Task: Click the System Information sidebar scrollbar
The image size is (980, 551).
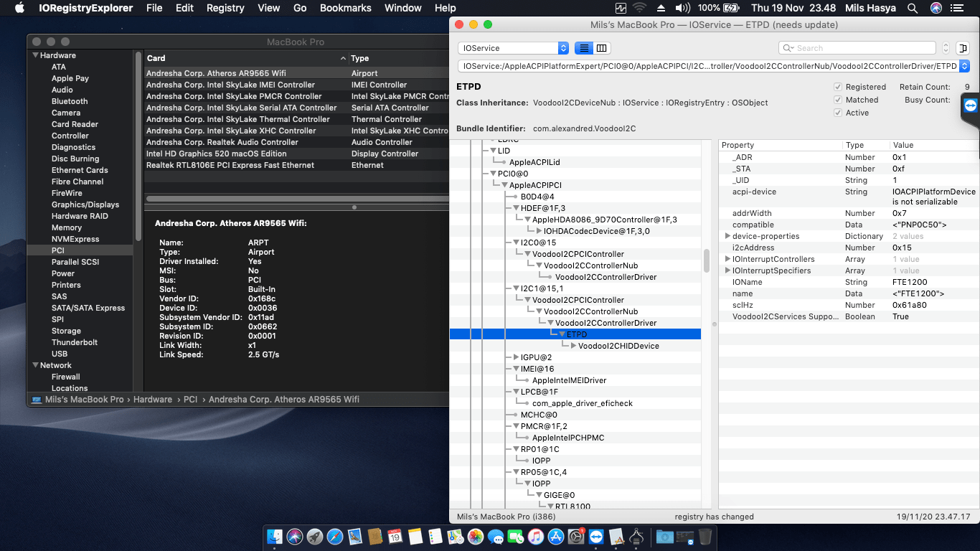Action: pyautogui.click(x=138, y=146)
